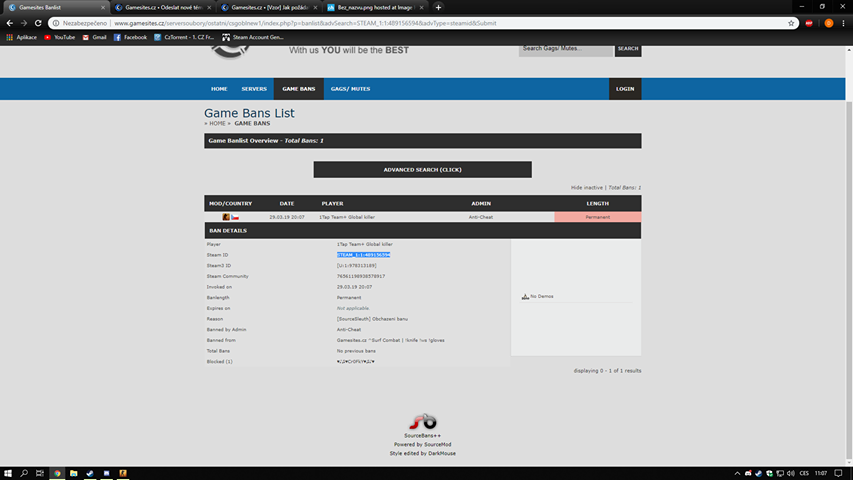Toggle the Hide inactive bans link

click(586, 188)
